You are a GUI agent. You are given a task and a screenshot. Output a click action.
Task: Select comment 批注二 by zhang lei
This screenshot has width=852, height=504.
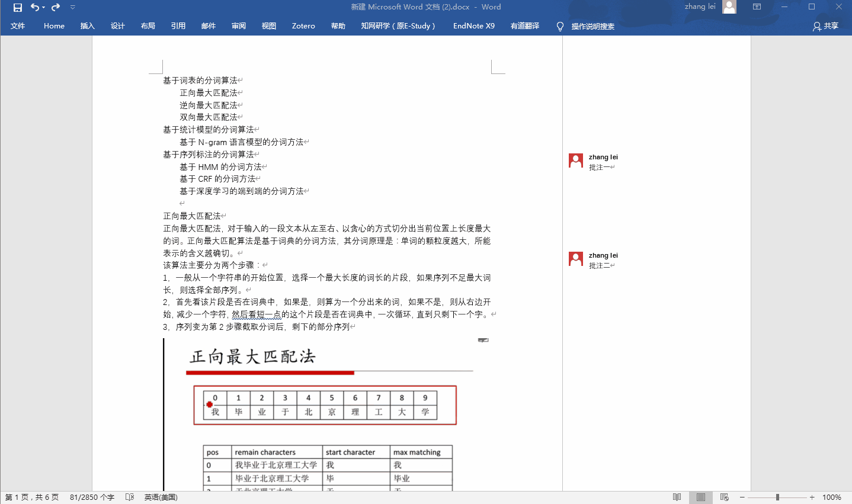[x=602, y=265]
